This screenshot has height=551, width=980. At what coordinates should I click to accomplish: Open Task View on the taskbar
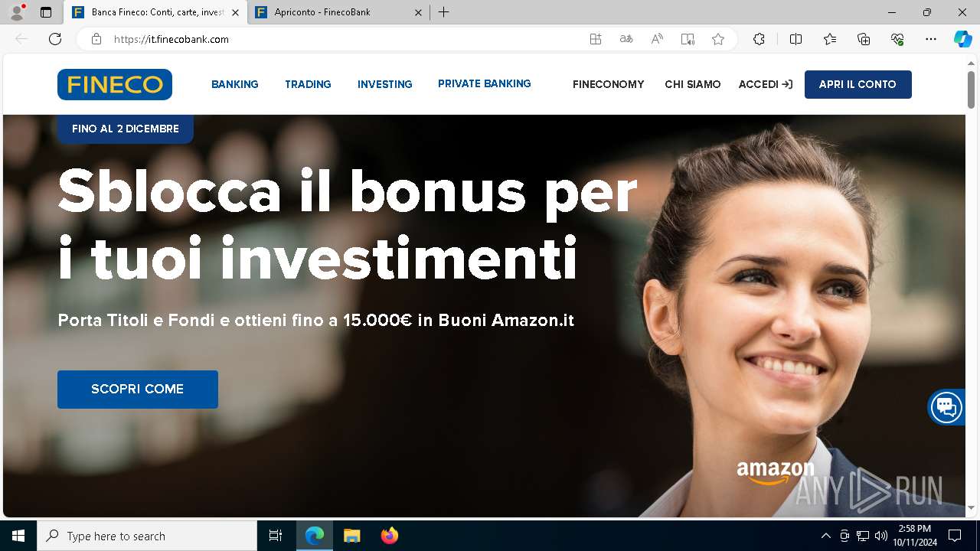[276, 536]
